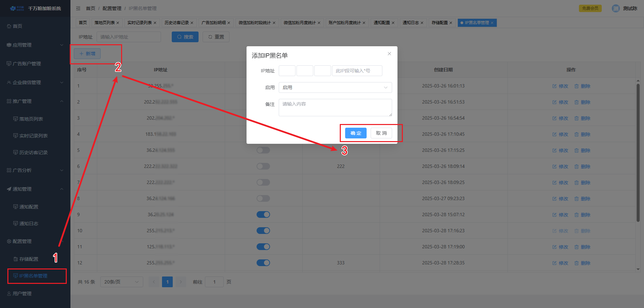Click the 首页 home item in sidebar
The height and width of the screenshot is (308, 644).
[x=17, y=26]
